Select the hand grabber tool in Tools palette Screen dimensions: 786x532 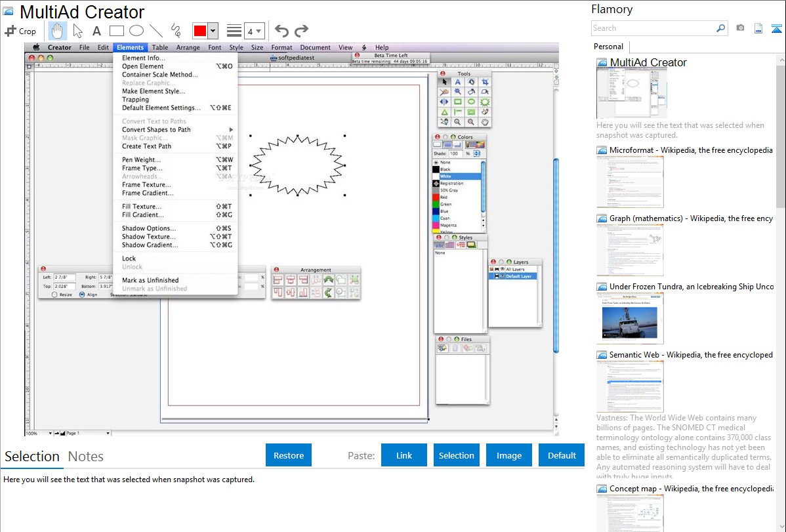485,122
